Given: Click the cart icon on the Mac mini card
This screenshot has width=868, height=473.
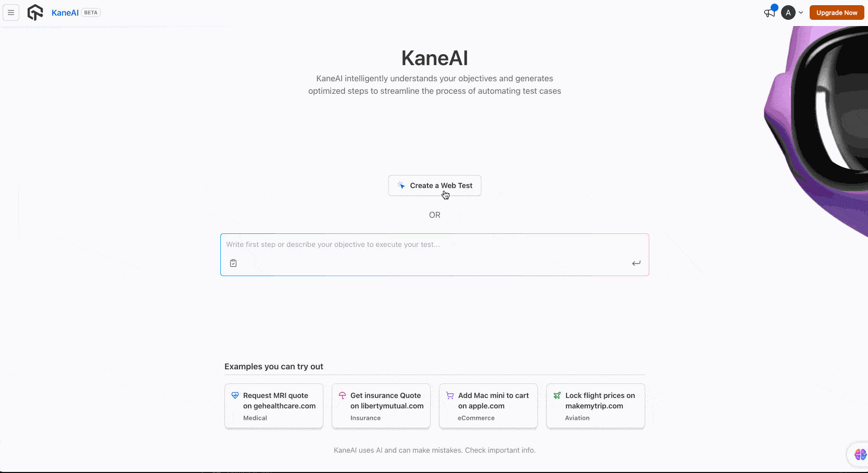Looking at the screenshot, I should [450, 395].
